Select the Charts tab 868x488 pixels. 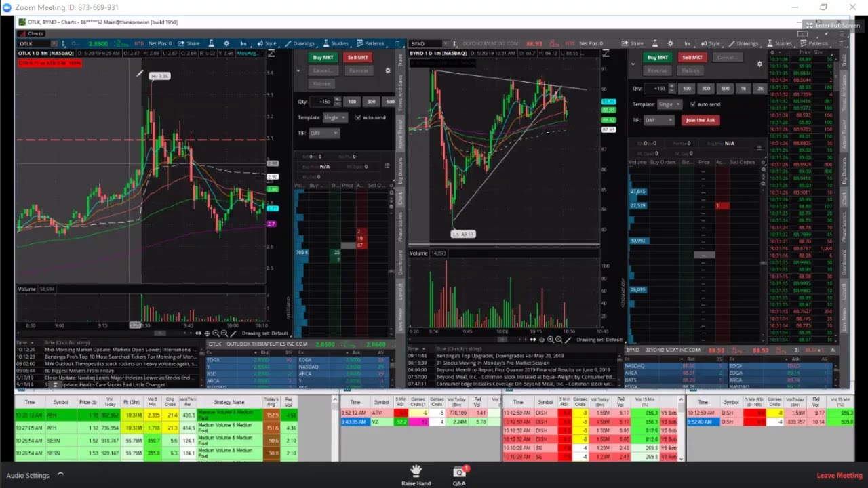click(31, 33)
